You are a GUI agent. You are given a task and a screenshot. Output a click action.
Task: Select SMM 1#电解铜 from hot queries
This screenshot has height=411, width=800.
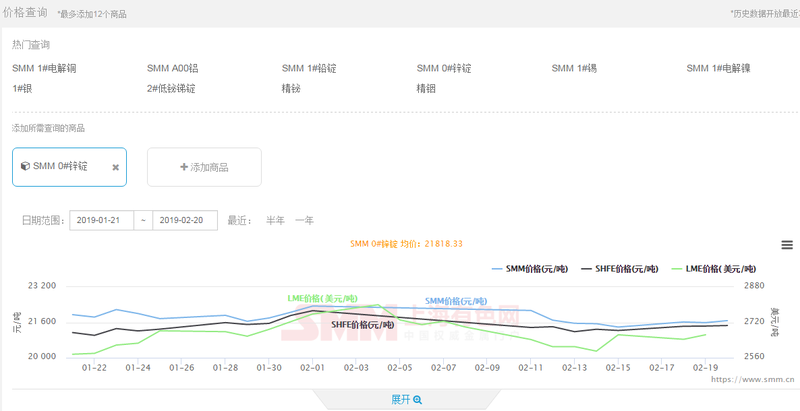pos(44,68)
